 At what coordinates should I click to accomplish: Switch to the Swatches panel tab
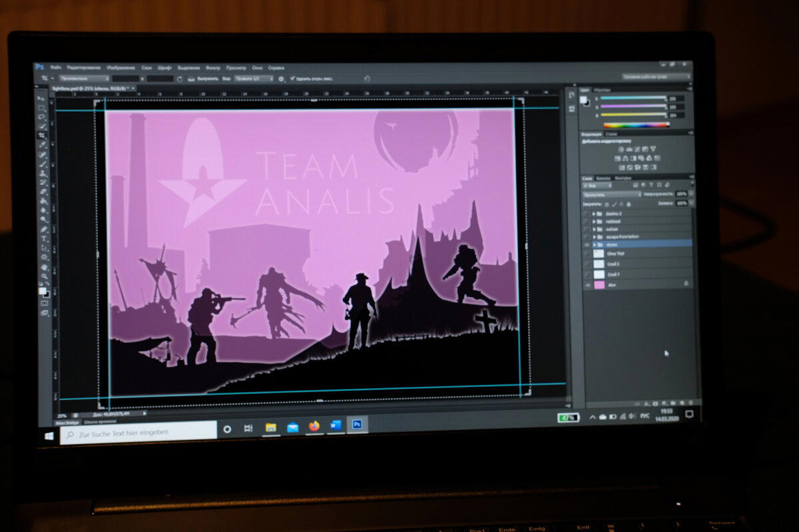(602, 89)
